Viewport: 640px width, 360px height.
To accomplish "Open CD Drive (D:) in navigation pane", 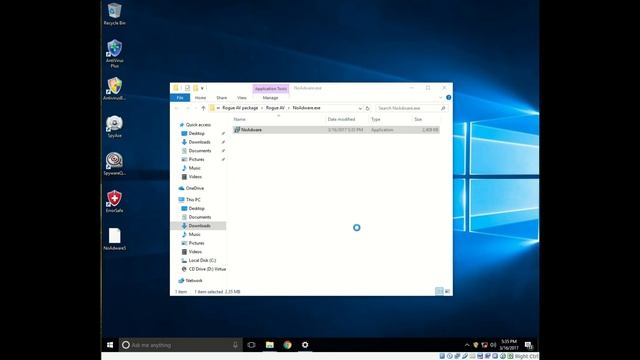I will click(207, 269).
